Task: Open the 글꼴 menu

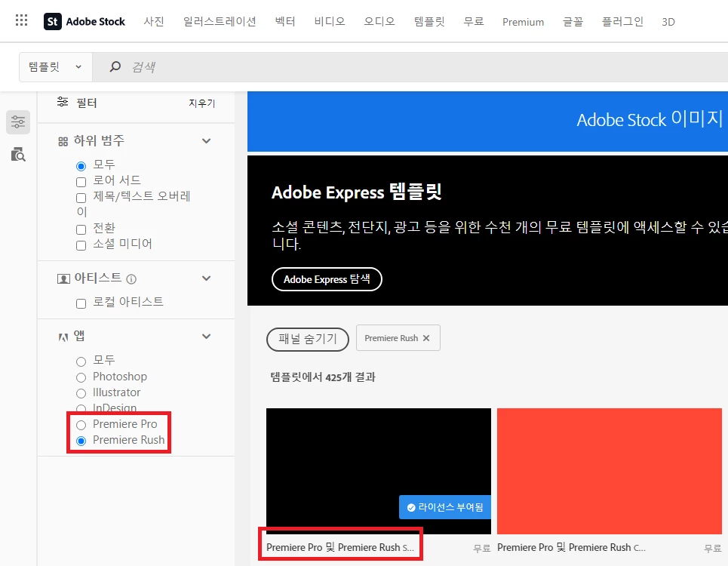Action: click(x=573, y=21)
